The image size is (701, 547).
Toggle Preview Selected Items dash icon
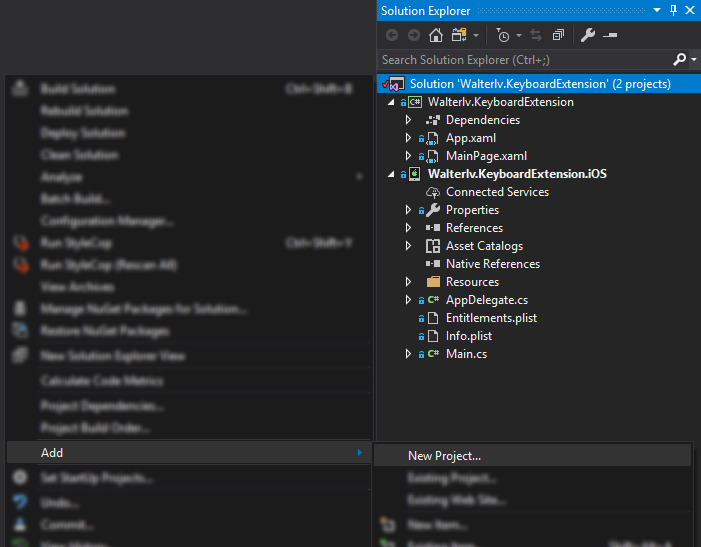(610, 35)
